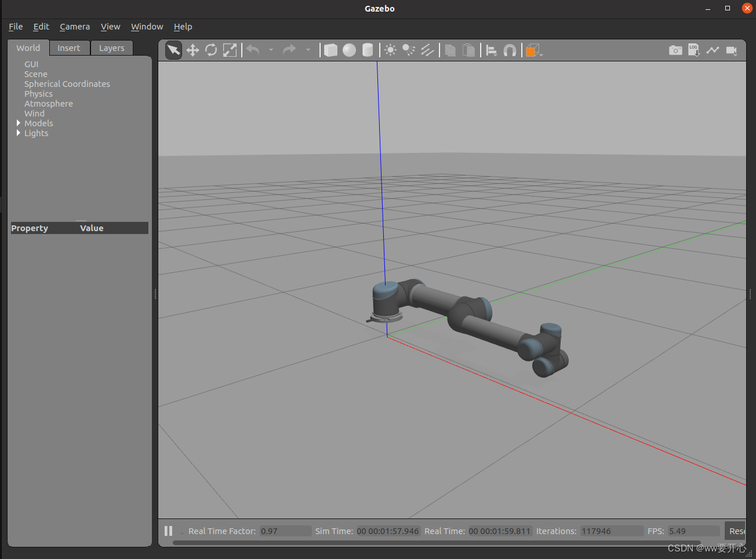Image resolution: width=756 pixels, height=559 pixels.
Task: Open the plot utility icon
Action: [713, 50]
